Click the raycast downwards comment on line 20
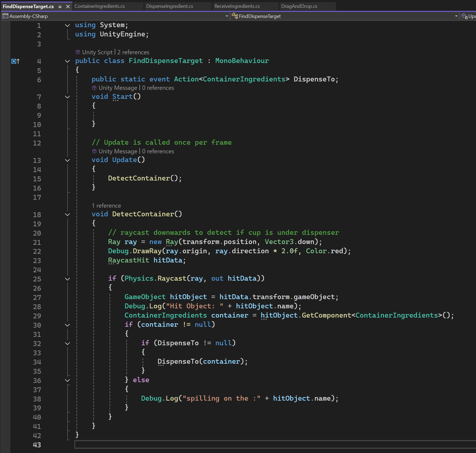 (x=223, y=233)
